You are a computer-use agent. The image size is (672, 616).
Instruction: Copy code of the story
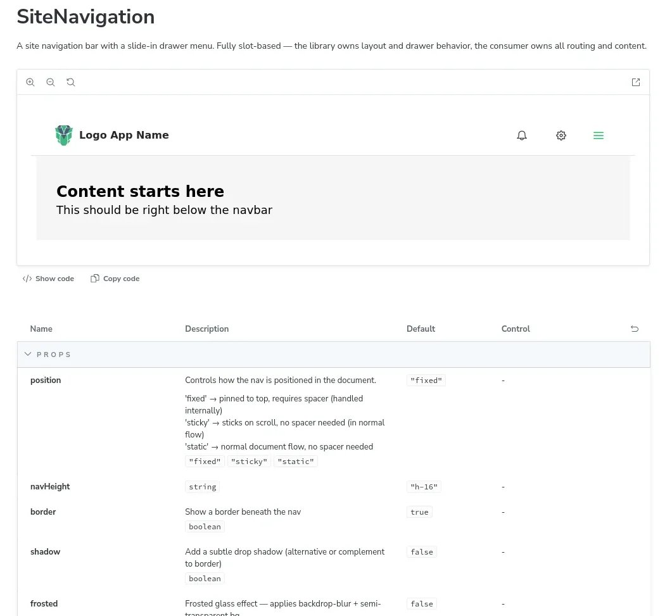click(x=115, y=279)
